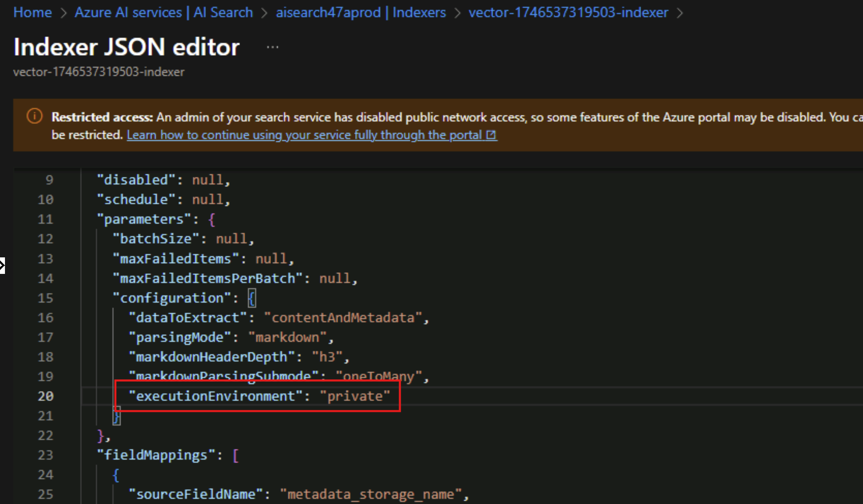Click the "sourceFieldName" key

(x=195, y=494)
